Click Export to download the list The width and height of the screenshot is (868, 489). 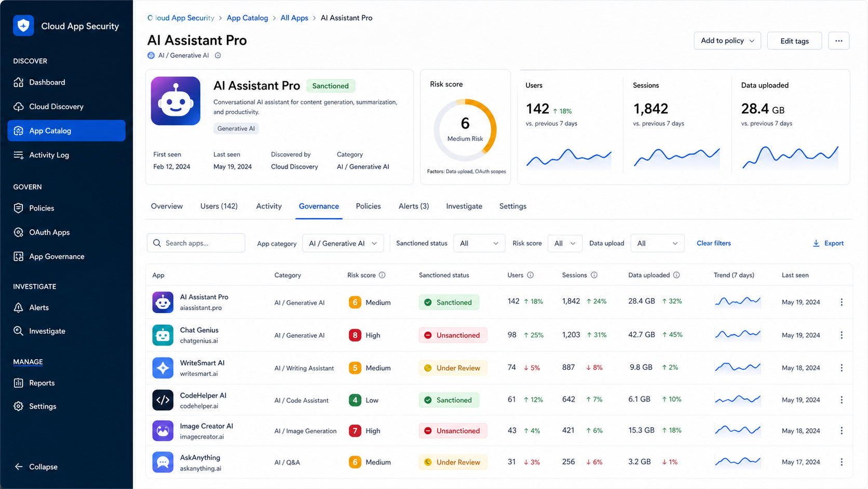pyautogui.click(x=828, y=243)
